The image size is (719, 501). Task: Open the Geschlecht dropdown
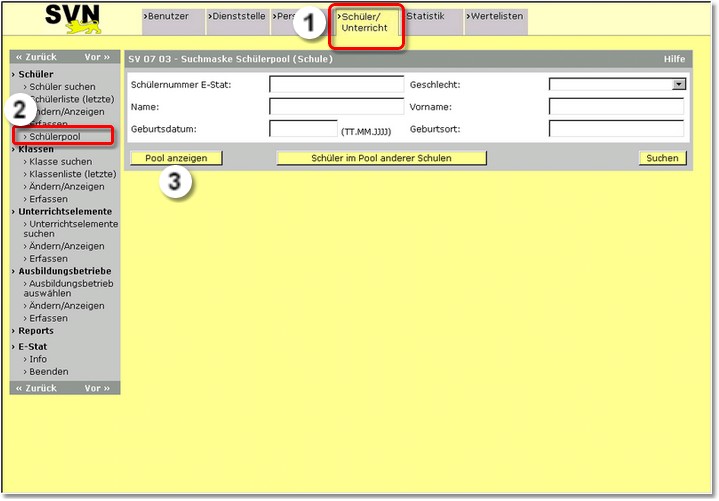click(617, 84)
